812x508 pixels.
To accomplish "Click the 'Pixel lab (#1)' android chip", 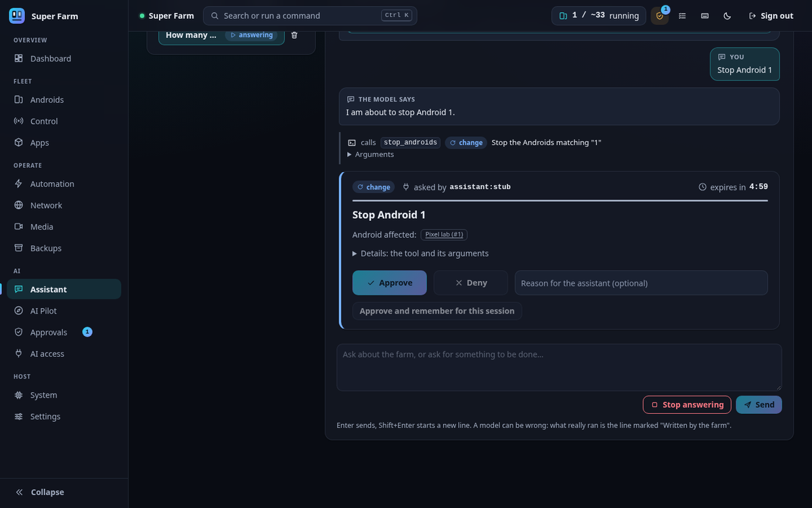I will [444, 234].
